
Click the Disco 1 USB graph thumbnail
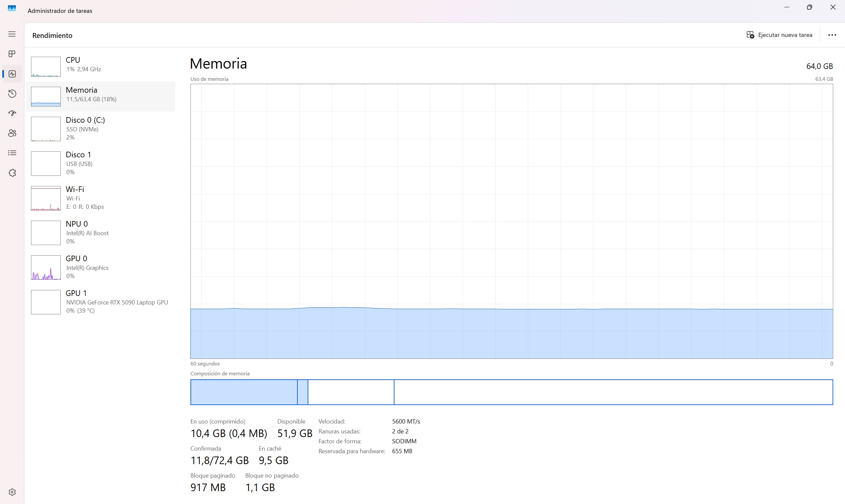46,164
